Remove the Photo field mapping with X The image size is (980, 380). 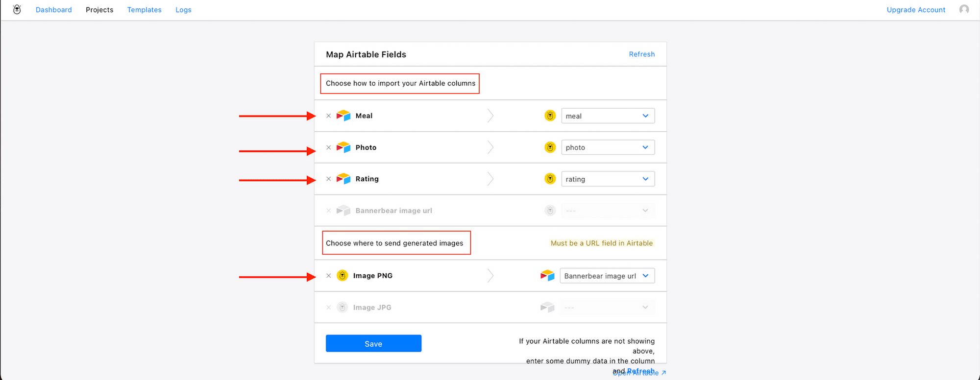(x=329, y=147)
